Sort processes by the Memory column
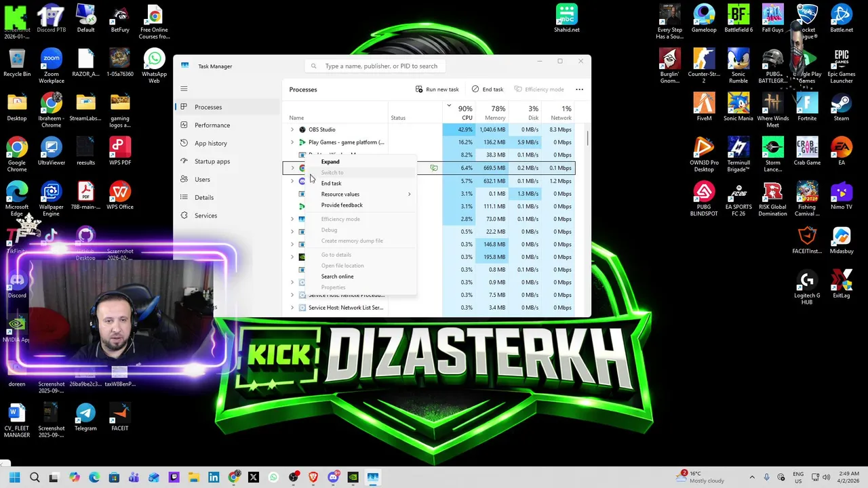The height and width of the screenshot is (488, 868). click(x=492, y=113)
